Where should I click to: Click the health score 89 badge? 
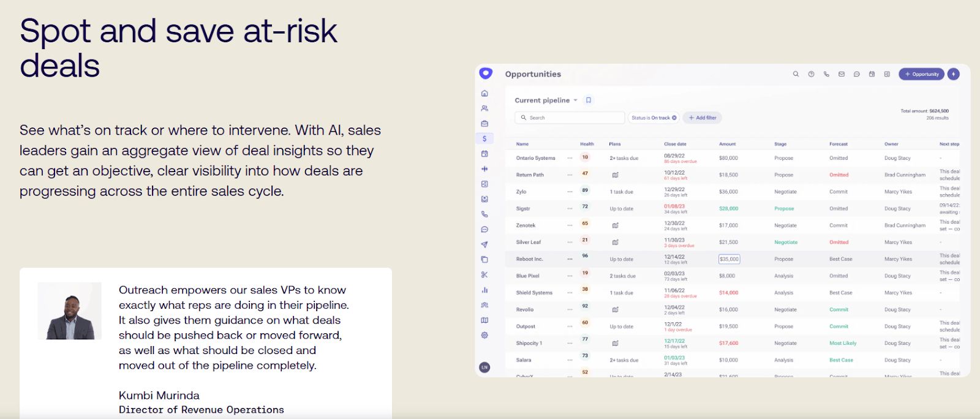[x=585, y=191]
